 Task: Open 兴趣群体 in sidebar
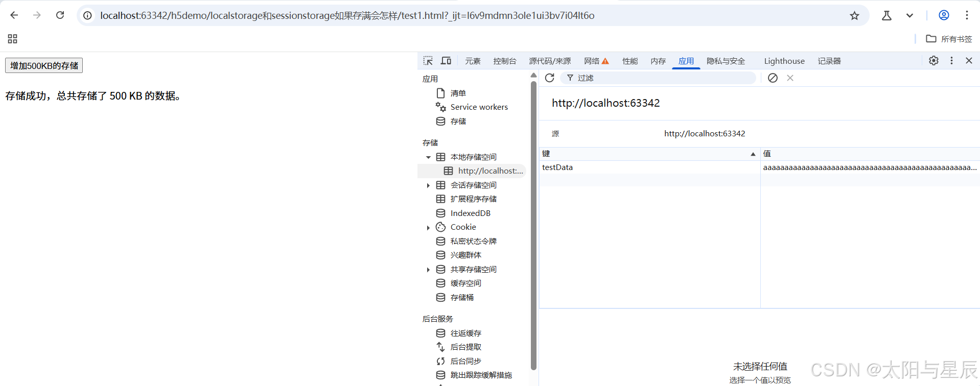click(465, 255)
